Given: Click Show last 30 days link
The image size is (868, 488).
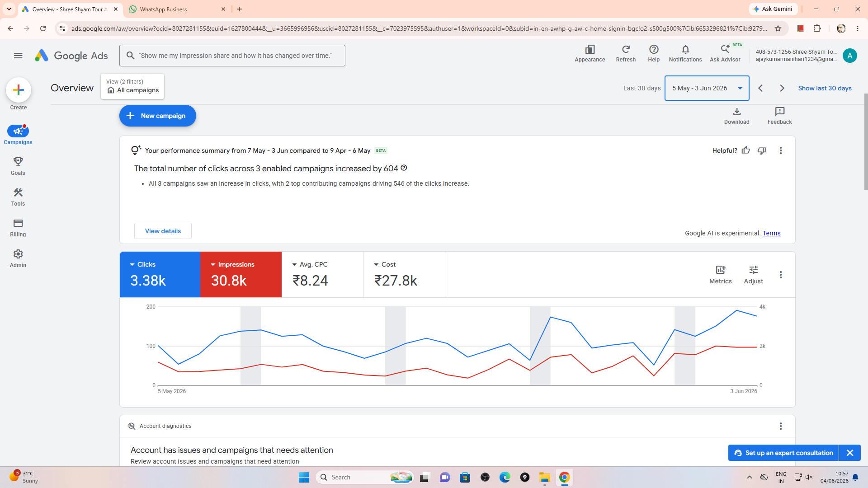Looking at the screenshot, I should click(x=825, y=88).
